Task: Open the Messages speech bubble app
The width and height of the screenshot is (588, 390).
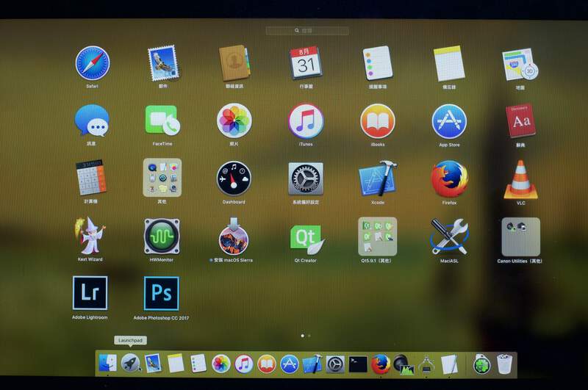Action: [x=92, y=120]
